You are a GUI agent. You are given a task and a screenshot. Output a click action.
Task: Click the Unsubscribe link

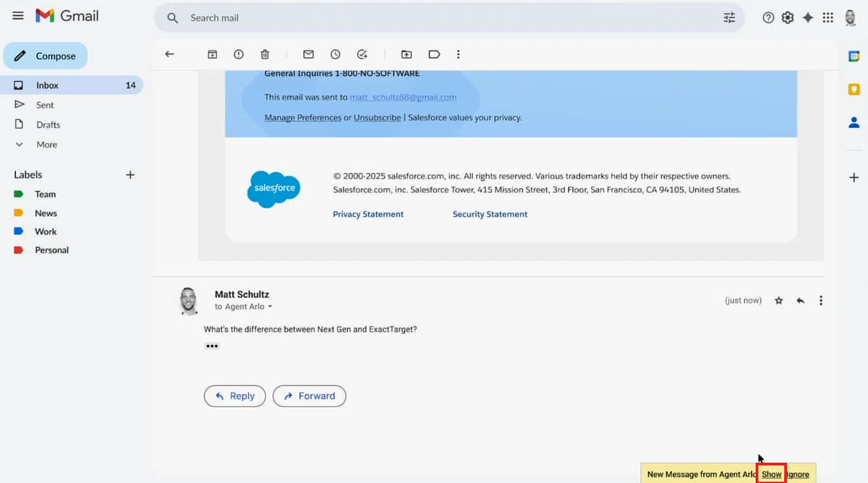pyautogui.click(x=377, y=117)
